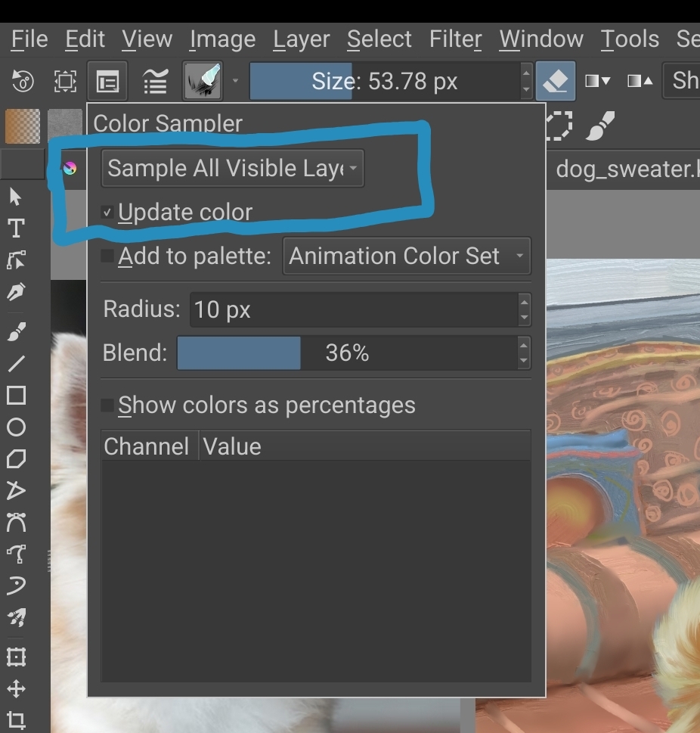Expand the Animation Color Set dropdown
The width and height of the screenshot is (700, 733).
pyautogui.click(x=406, y=256)
